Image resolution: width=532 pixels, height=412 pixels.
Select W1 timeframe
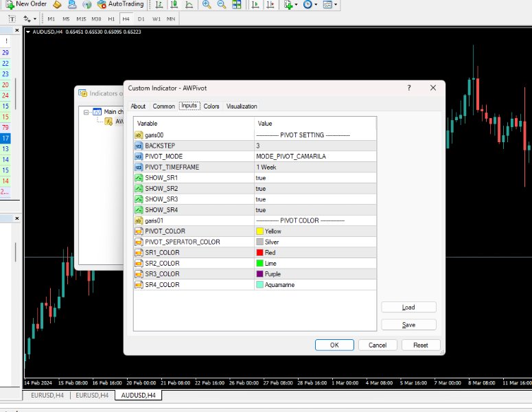pyautogui.click(x=157, y=19)
